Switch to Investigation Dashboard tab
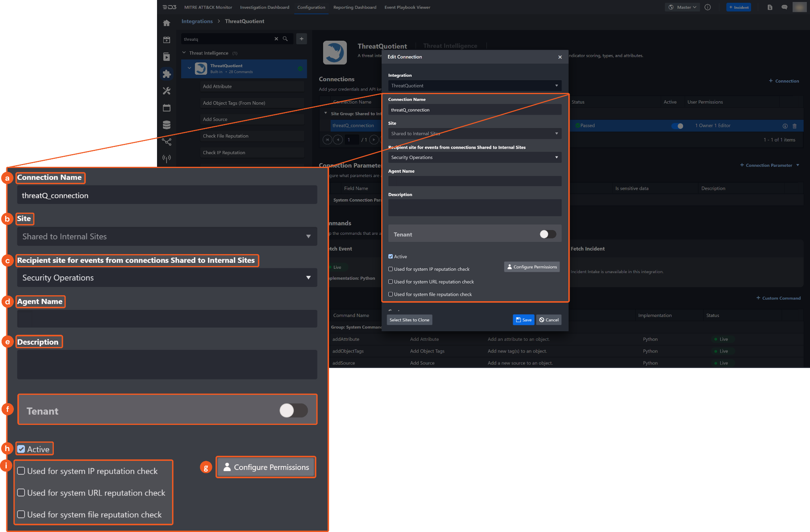810x532 pixels. click(x=265, y=7)
